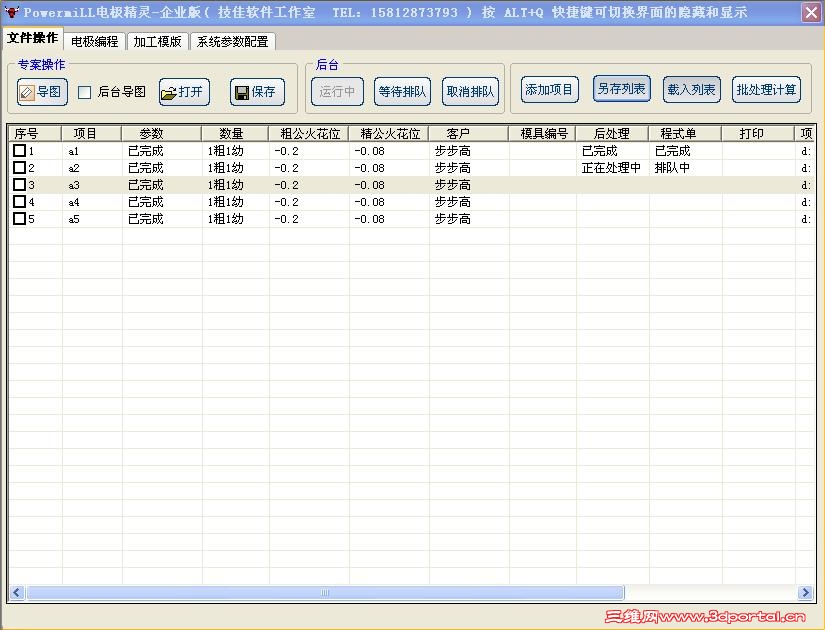Click 已完成 parameter cell in row a3
Image resolution: width=825 pixels, height=630 pixels.
[146, 185]
